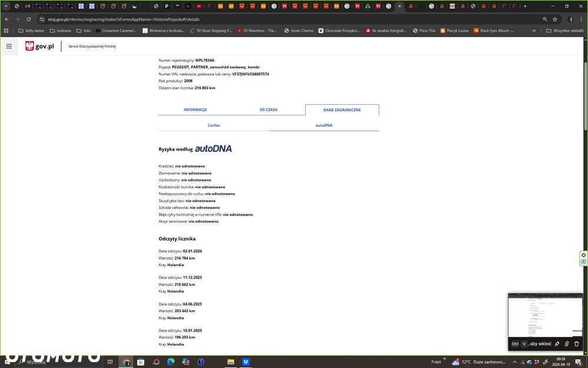Click the screenshot preview thumbnail
Viewport: 588px width, 368px height.
(x=545, y=316)
